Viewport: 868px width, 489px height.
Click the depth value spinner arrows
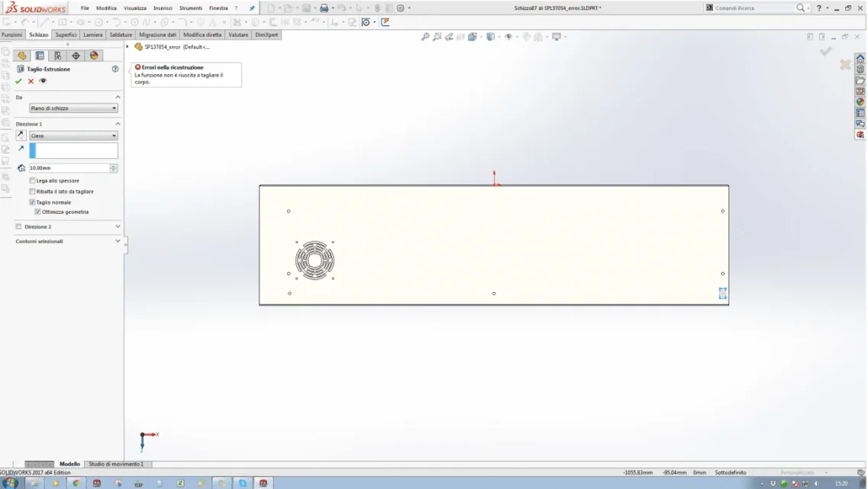tap(114, 168)
